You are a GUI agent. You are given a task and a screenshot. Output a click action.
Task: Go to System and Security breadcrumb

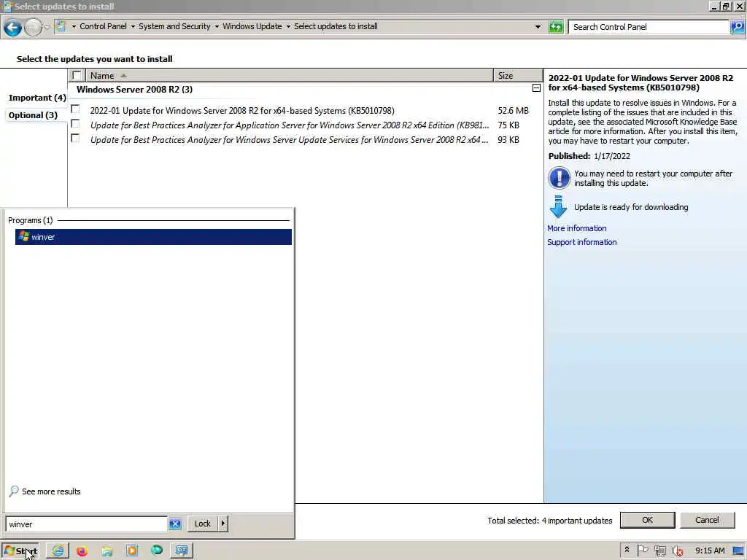pyautogui.click(x=174, y=26)
